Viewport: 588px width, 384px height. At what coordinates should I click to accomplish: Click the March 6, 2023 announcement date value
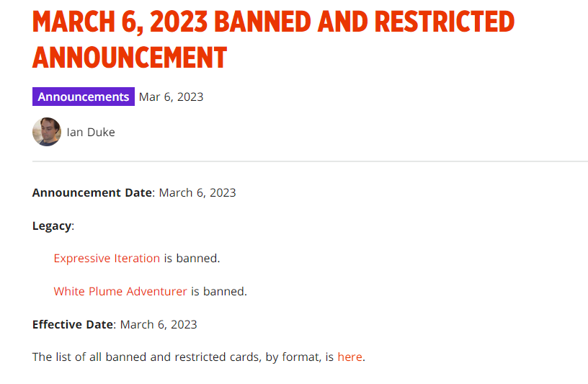pos(197,192)
